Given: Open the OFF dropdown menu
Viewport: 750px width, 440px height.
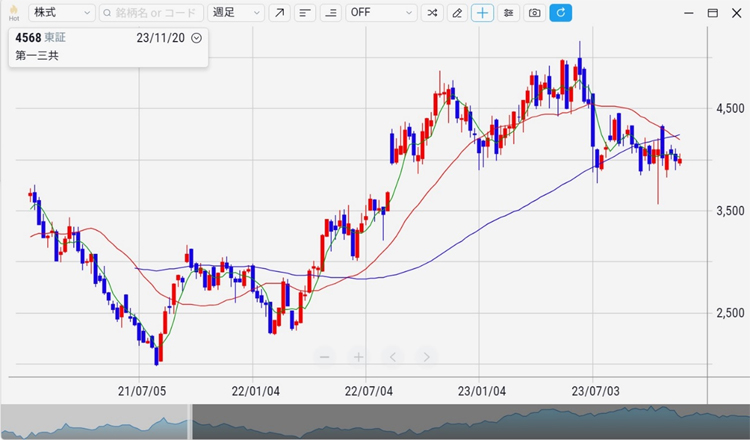Looking at the screenshot, I should click(381, 13).
